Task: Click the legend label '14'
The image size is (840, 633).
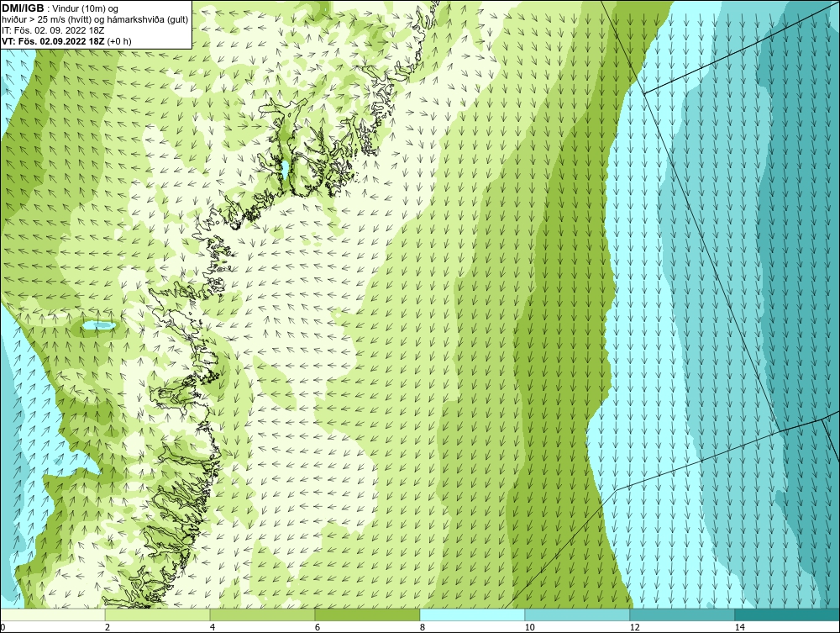Action: [x=739, y=627]
